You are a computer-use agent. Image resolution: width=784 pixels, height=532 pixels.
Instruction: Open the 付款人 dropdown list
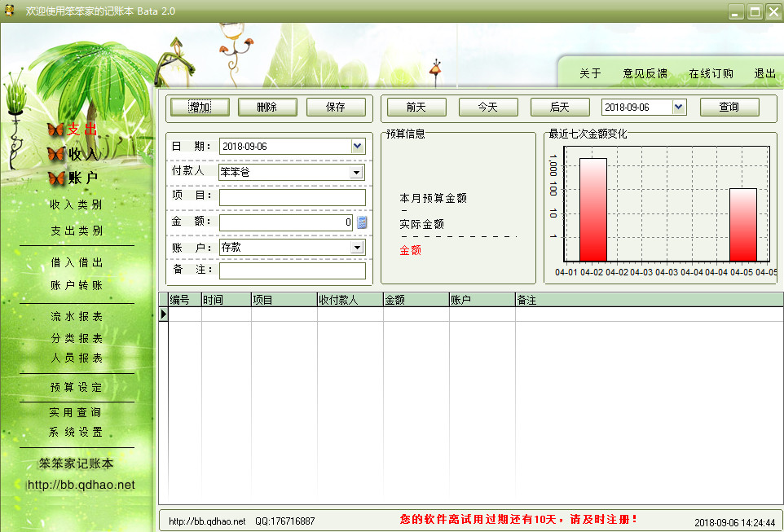[x=356, y=173]
